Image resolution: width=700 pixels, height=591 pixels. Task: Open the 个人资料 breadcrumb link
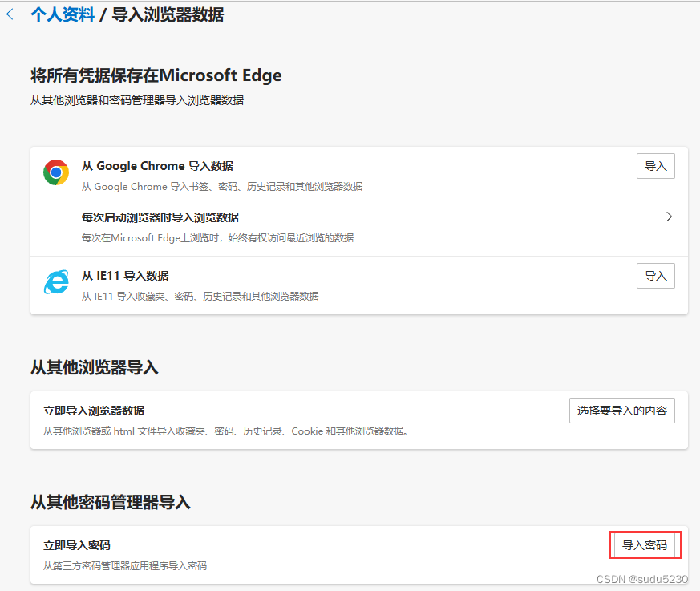(x=63, y=14)
